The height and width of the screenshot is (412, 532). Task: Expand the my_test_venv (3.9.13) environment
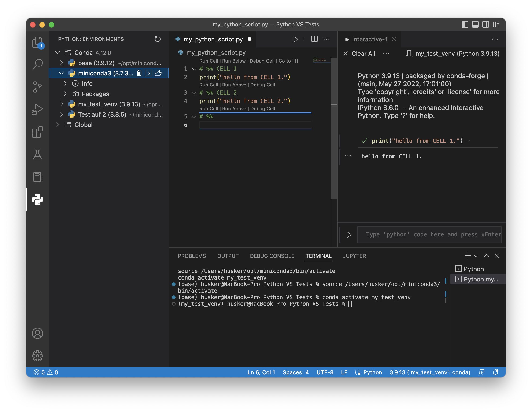61,104
